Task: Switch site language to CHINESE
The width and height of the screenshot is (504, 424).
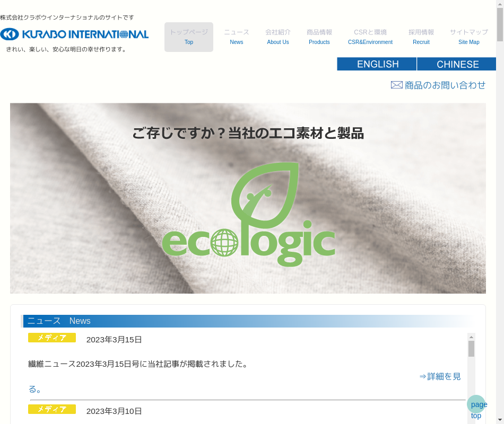Action: point(457,64)
